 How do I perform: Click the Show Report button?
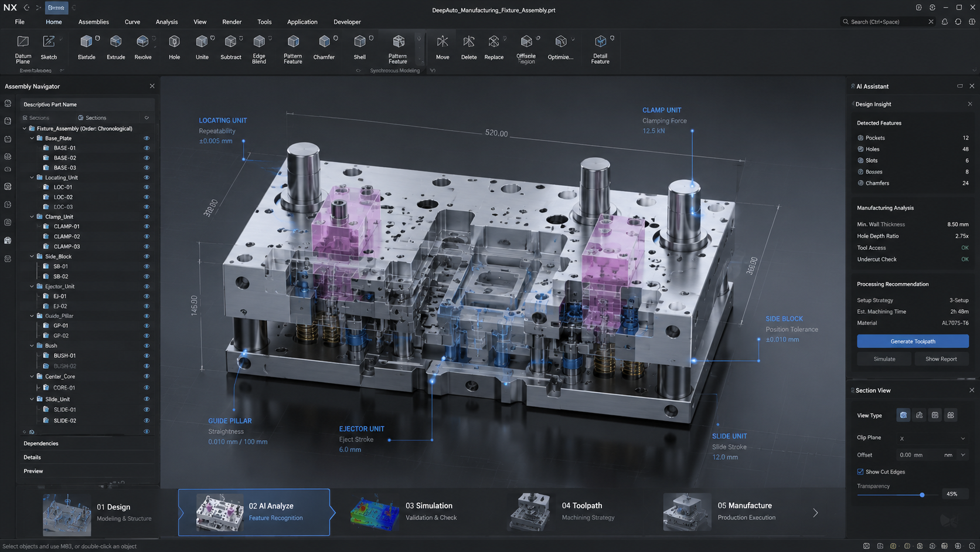tap(941, 359)
